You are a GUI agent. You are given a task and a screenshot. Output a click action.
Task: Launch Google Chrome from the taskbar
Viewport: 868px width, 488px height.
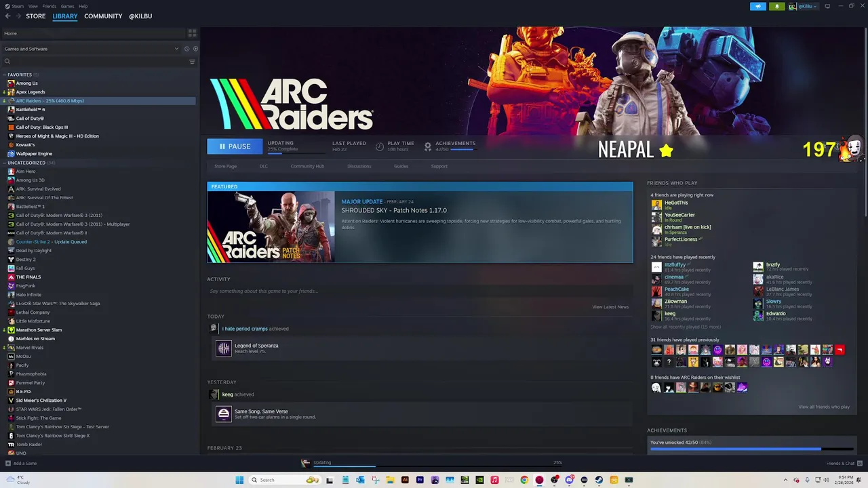(524, 480)
